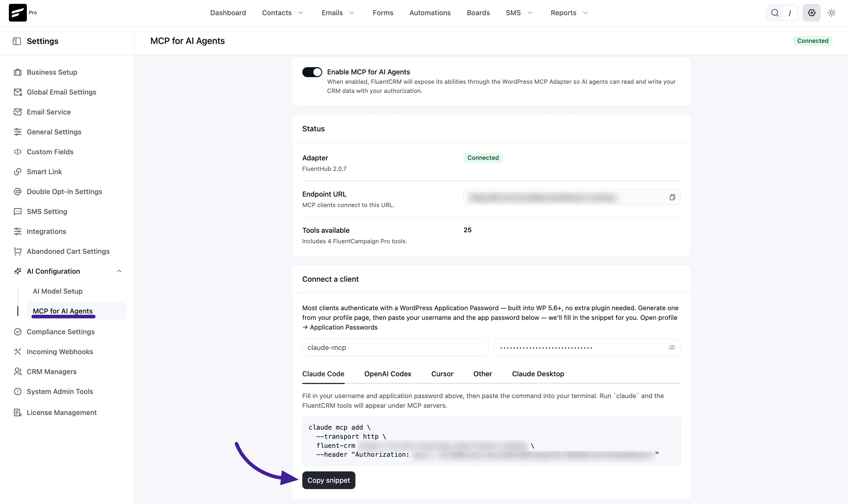The height and width of the screenshot is (504, 848).
Task: Open AI Model Setup settings page
Action: pyautogui.click(x=58, y=291)
